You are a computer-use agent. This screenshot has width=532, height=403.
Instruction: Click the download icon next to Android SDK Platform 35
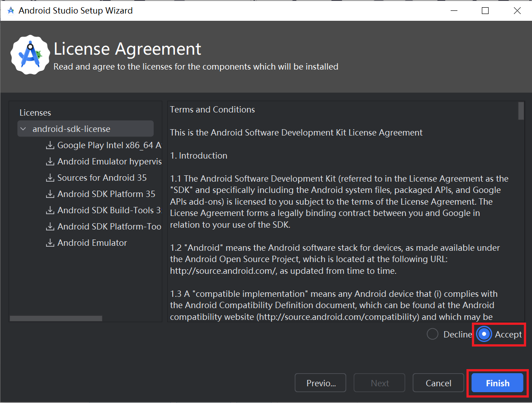pyautogui.click(x=50, y=194)
